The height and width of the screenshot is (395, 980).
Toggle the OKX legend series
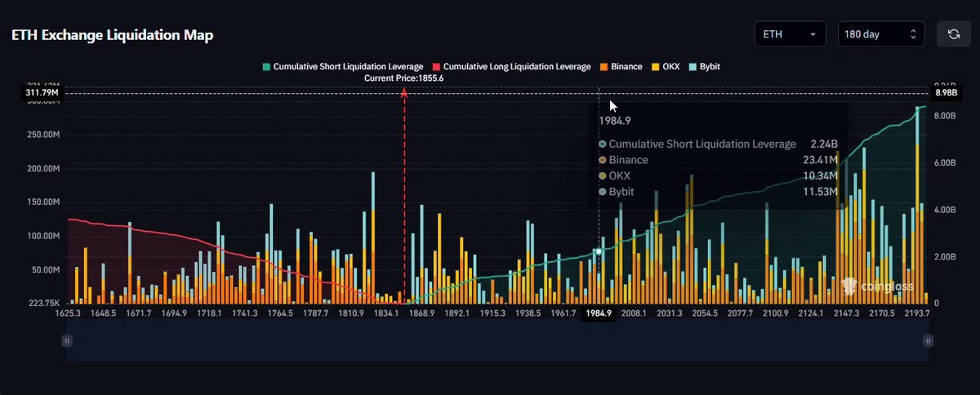click(666, 66)
